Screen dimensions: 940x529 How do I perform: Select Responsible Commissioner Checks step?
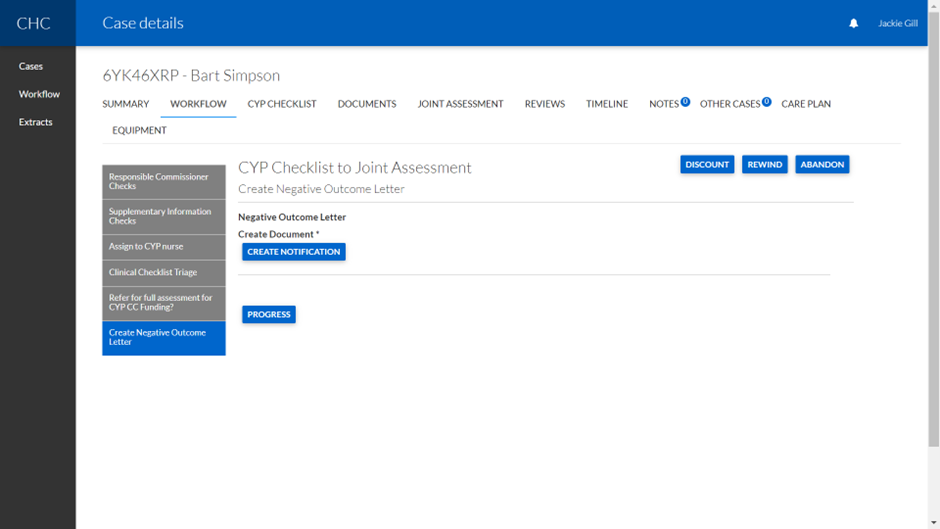click(163, 181)
